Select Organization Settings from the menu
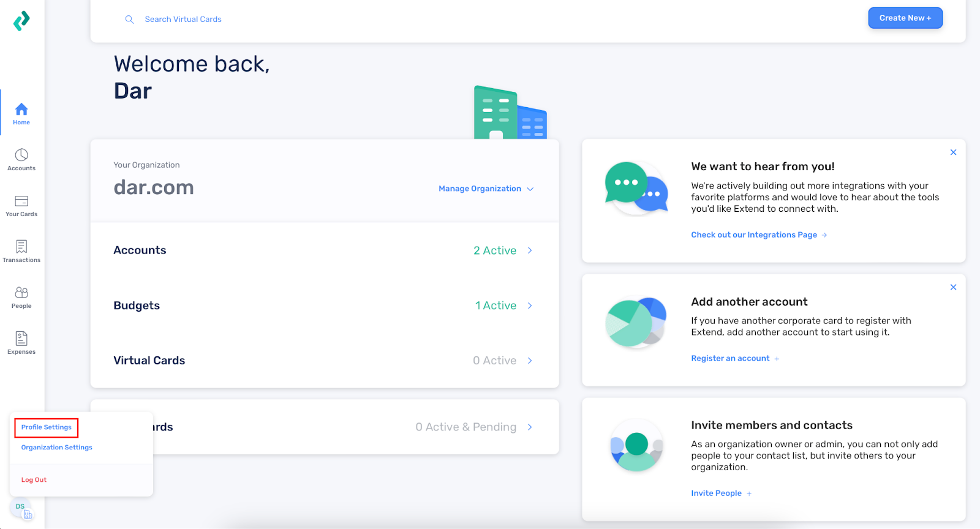Image resolution: width=980 pixels, height=529 pixels. [x=57, y=448]
